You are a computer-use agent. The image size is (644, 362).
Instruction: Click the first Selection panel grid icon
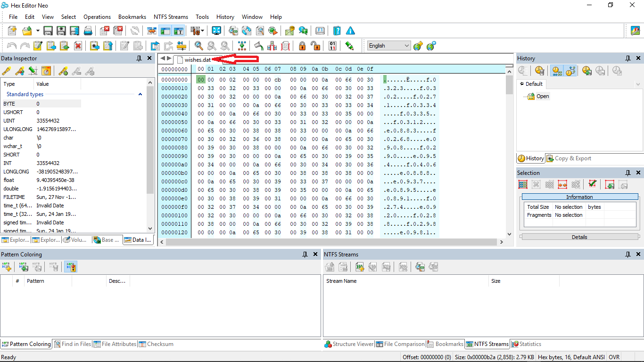(x=523, y=184)
